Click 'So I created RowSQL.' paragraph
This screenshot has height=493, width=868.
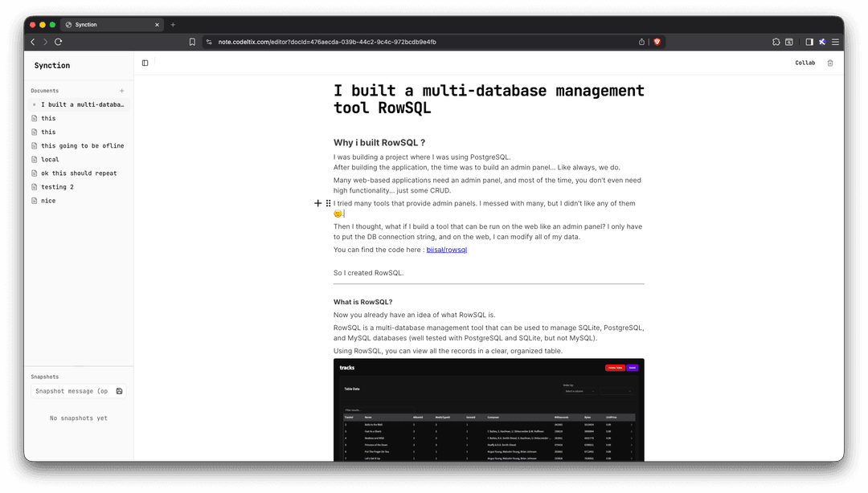[x=369, y=273]
